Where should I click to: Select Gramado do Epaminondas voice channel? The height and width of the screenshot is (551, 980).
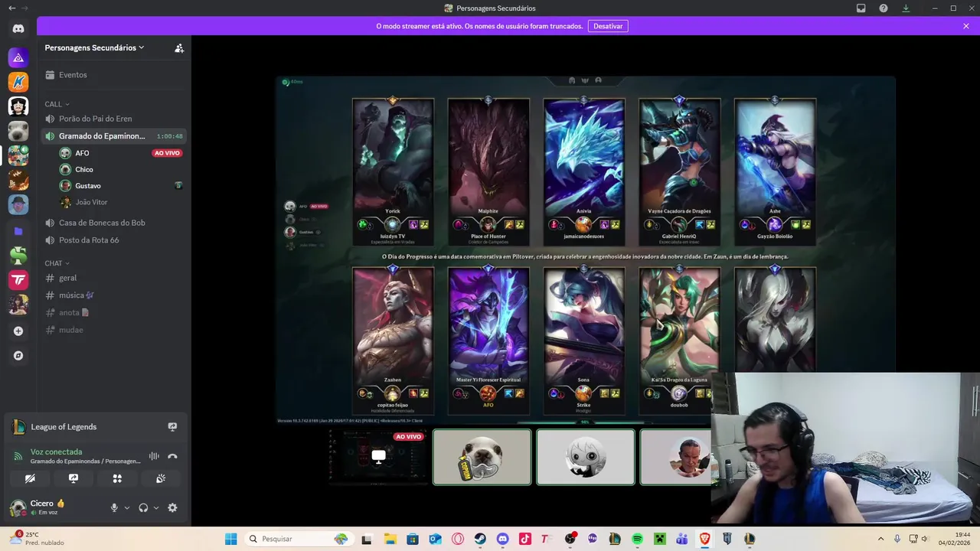pos(114,136)
